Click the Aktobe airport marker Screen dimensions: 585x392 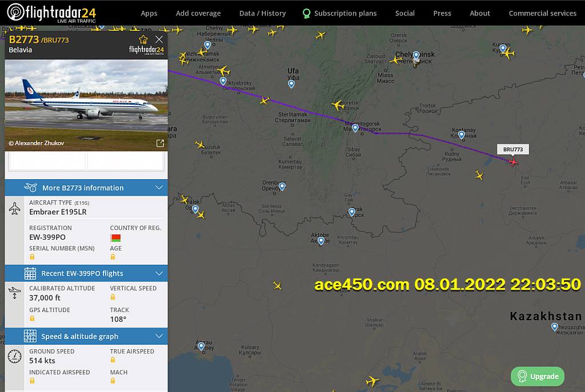pyautogui.click(x=320, y=241)
